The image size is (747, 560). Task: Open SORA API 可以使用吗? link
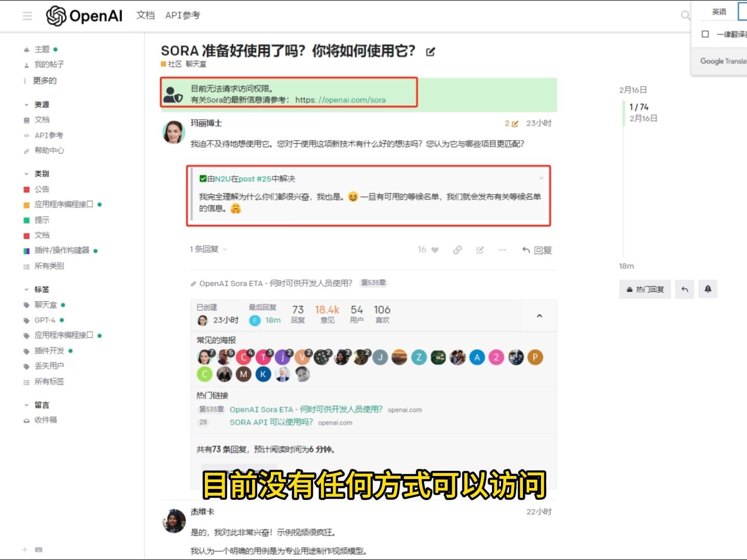(271, 422)
